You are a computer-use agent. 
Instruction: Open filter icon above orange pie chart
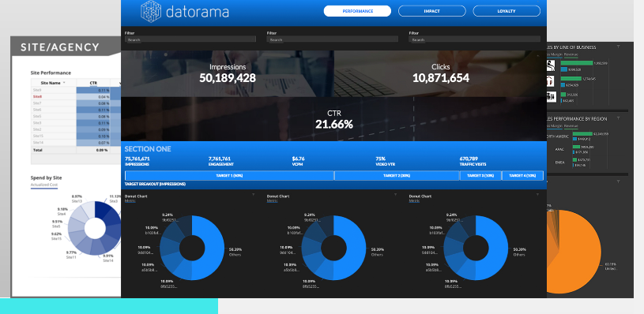coord(619,181)
